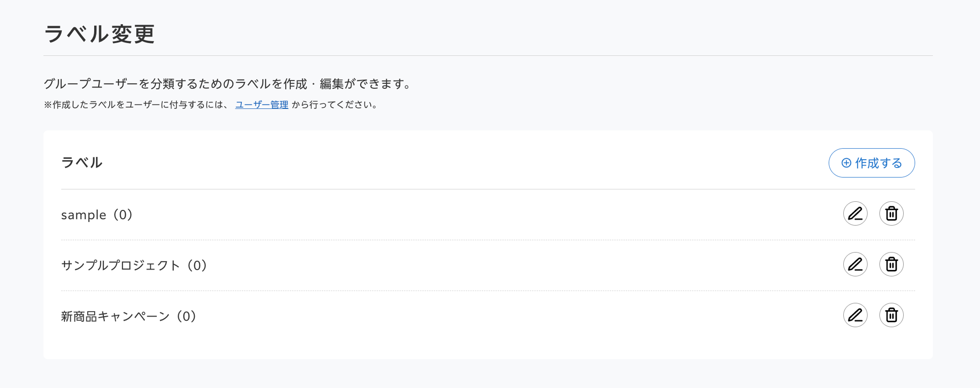Click the (0) count next to 新商品キャンペーン
This screenshot has width=980, height=388.
tap(186, 316)
